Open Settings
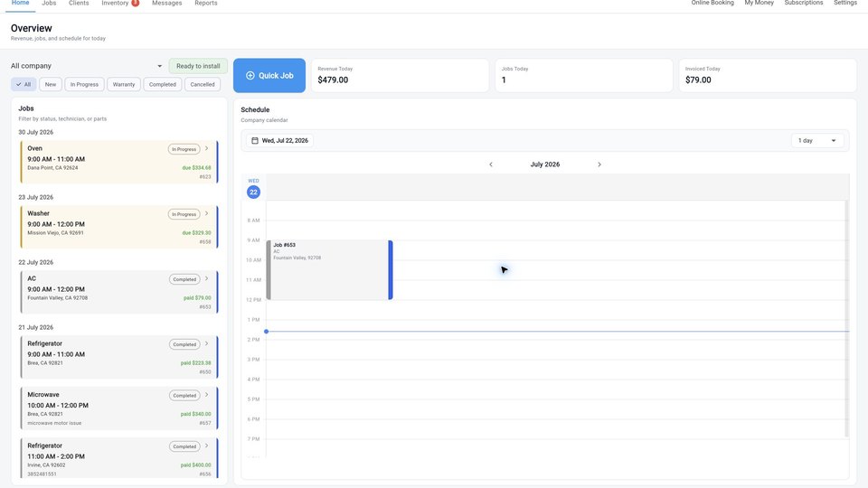Image resolution: width=868 pixels, height=488 pixels. point(845,3)
